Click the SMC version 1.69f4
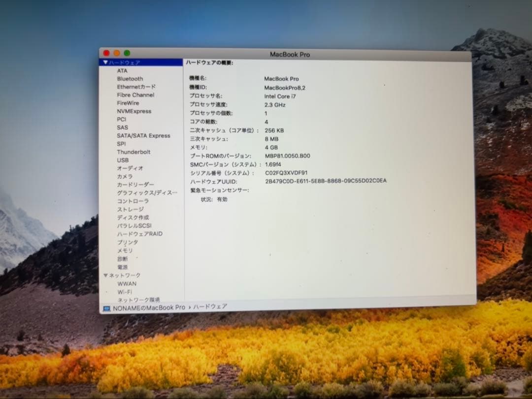Screen dimensions: 532x399 click(273, 164)
